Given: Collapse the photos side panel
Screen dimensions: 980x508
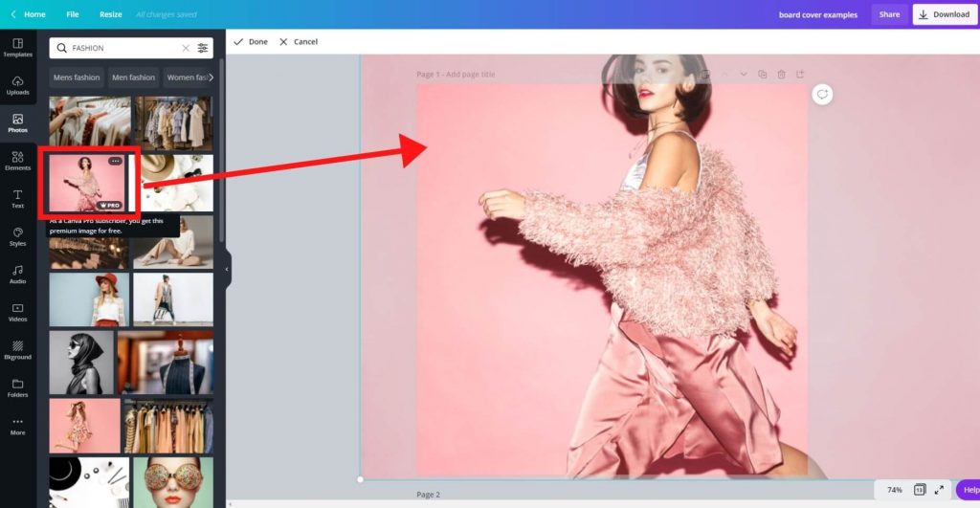Looking at the screenshot, I should point(227,270).
